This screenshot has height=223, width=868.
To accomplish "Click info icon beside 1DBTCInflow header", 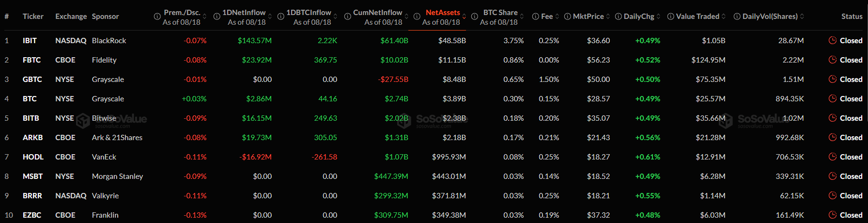I will (x=280, y=16).
